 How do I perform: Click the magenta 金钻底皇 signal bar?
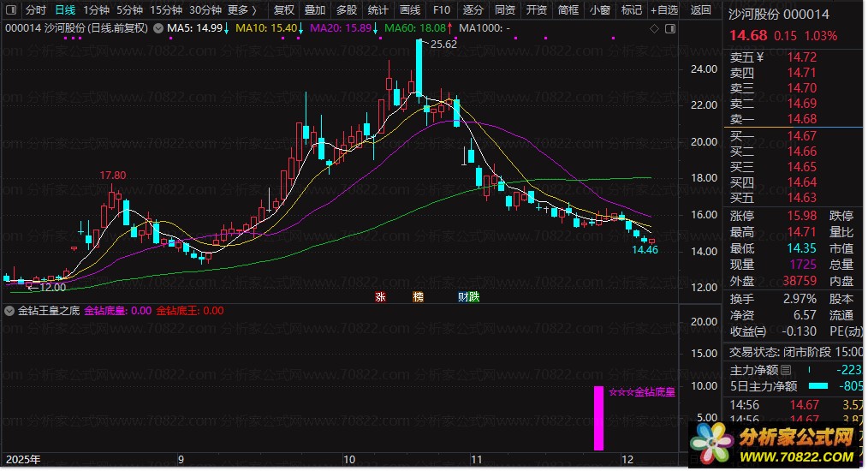(599, 418)
